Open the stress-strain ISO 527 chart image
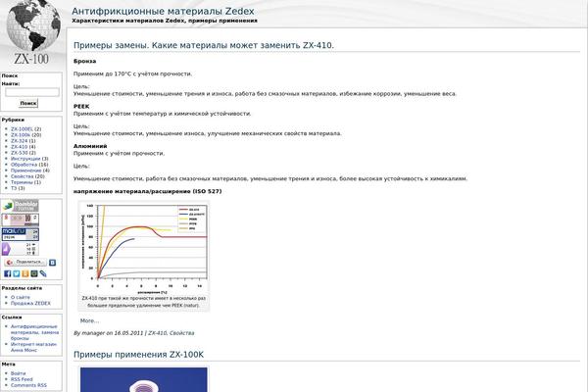 click(144, 249)
